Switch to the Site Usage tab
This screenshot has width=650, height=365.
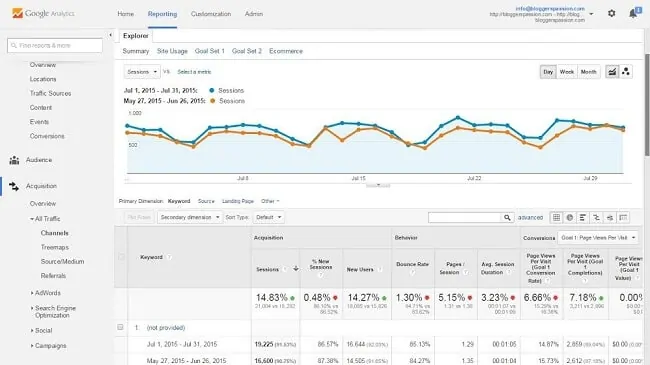[x=172, y=51]
